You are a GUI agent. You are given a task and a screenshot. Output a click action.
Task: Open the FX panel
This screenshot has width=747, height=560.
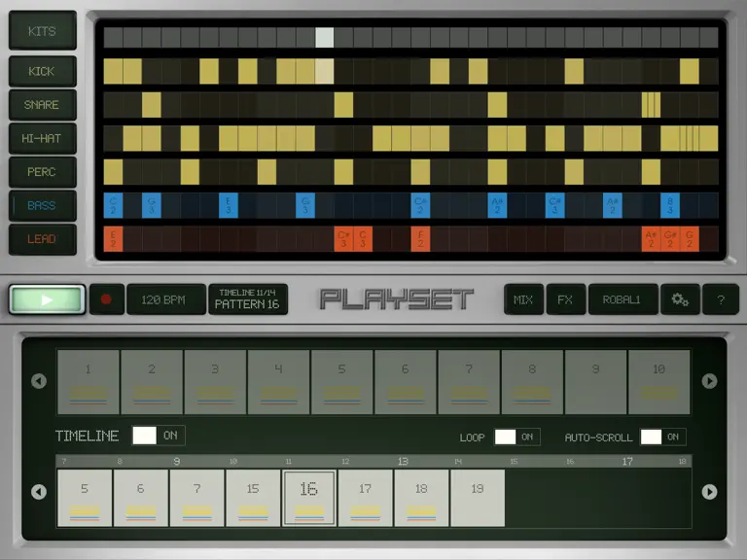(565, 299)
